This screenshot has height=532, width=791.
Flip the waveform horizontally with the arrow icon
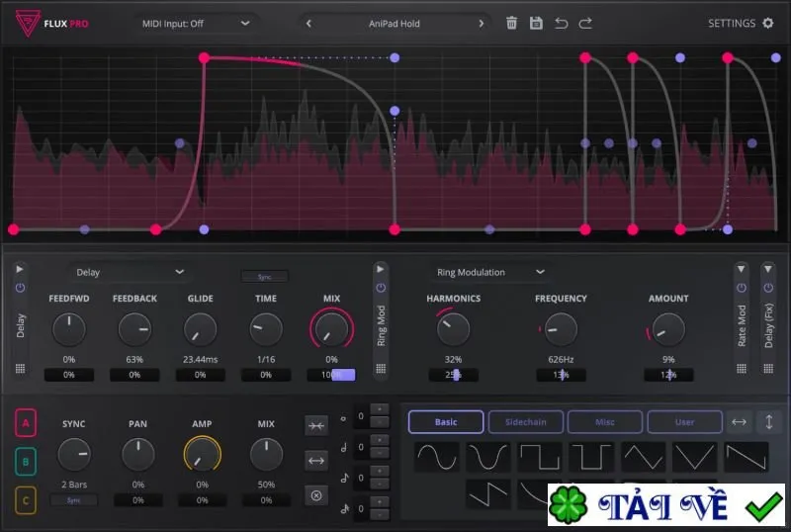tap(739, 422)
